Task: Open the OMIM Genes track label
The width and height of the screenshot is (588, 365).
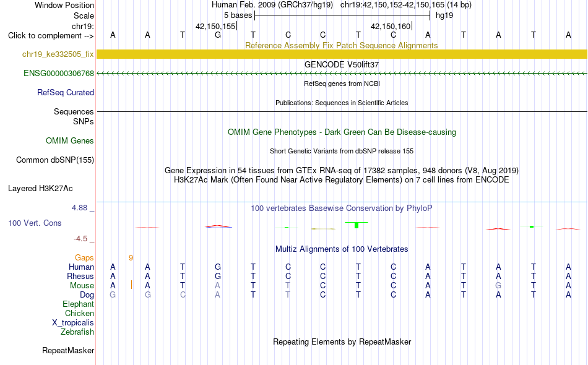Action: click(70, 141)
